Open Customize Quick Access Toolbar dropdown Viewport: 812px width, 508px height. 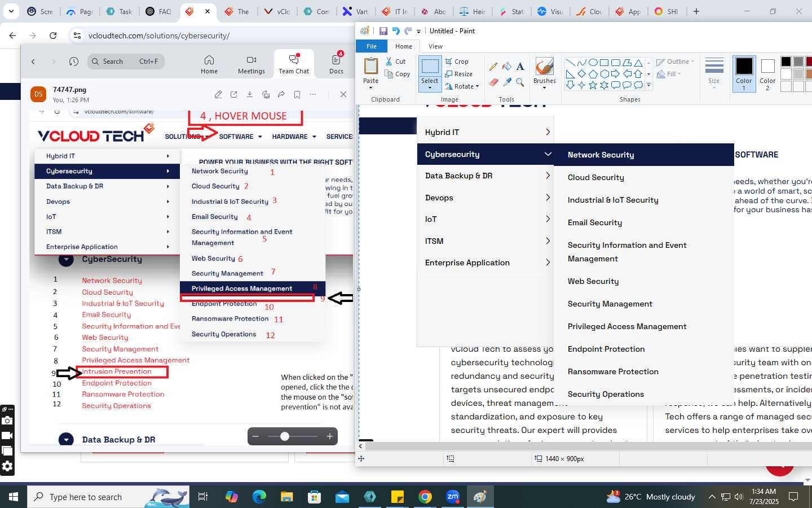tap(418, 32)
